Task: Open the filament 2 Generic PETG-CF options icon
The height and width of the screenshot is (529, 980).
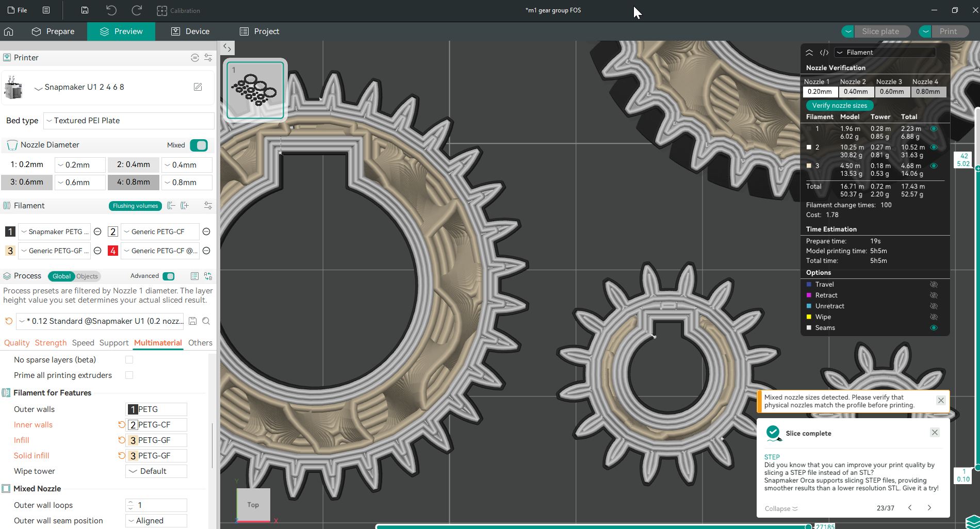Action: point(206,232)
